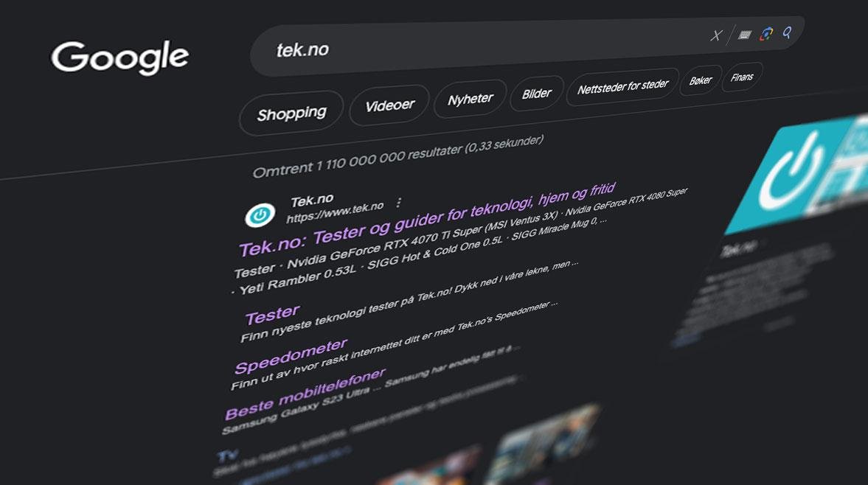
Task: Open the Tek.no: Tester og guider headline link
Action: coord(427,220)
